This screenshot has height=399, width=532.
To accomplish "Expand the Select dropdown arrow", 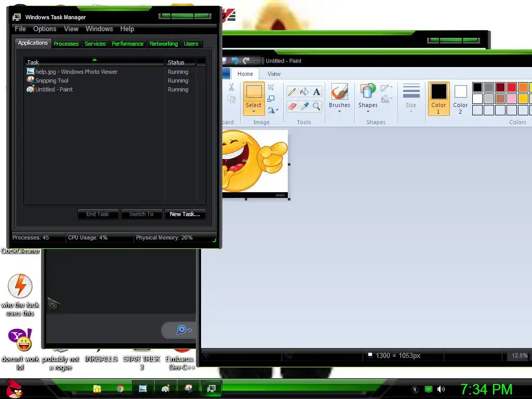I will 254,112.
